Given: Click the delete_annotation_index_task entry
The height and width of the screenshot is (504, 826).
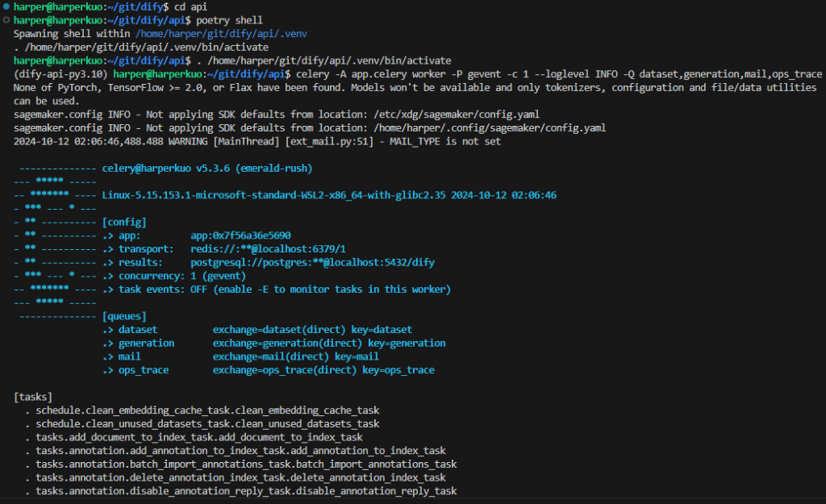Looking at the screenshot, I should [240, 477].
